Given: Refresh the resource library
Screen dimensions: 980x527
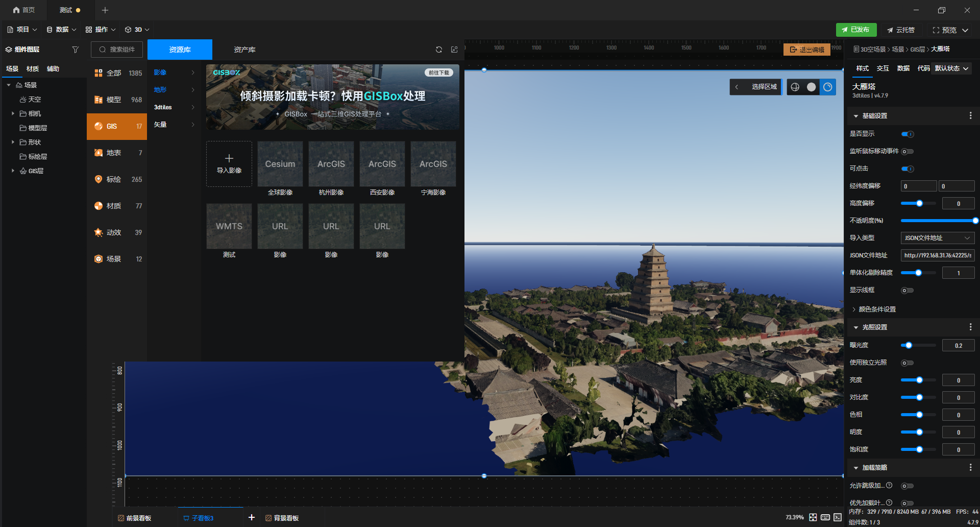Looking at the screenshot, I should tap(439, 50).
